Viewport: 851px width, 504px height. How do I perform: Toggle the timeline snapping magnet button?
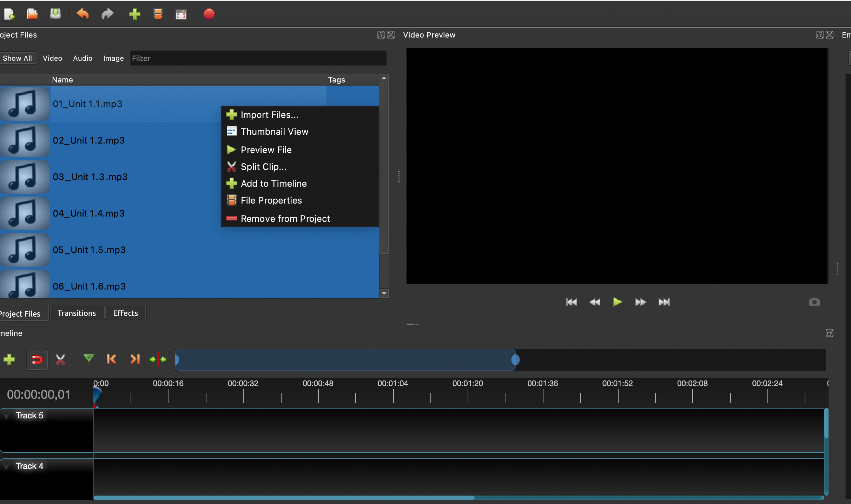click(x=37, y=359)
